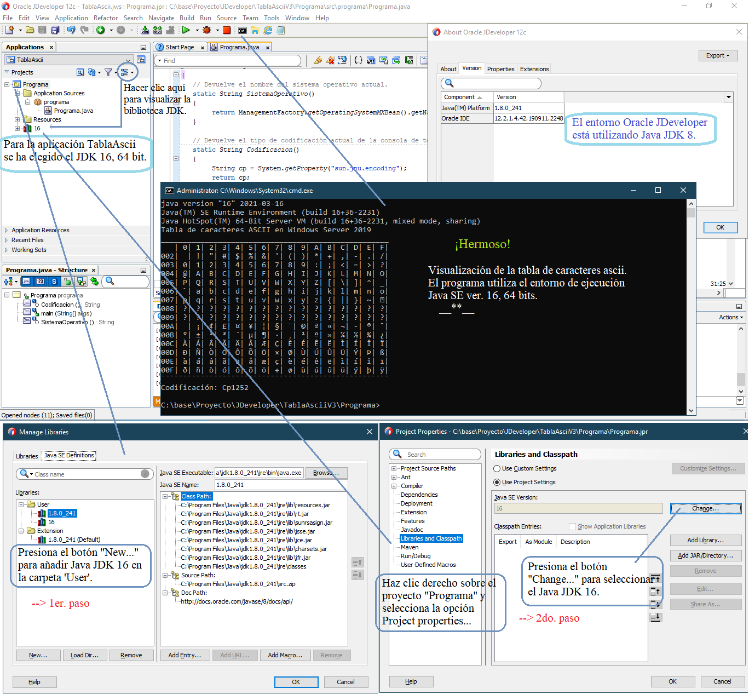Expand the Resources folder node
The width and height of the screenshot is (749, 700).
click(17, 119)
